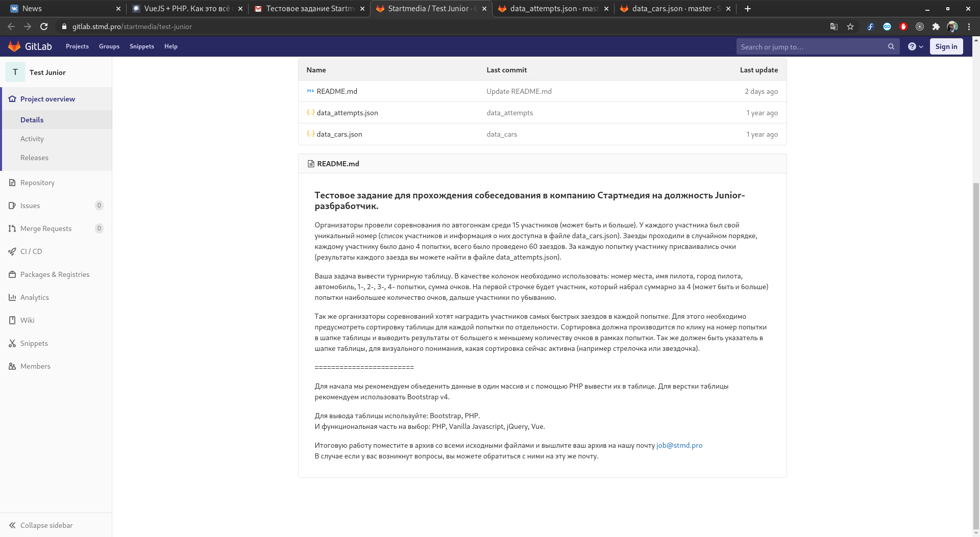This screenshot has width=980, height=537.
Task: Click the Merge Requests count badge
Action: pos(99,228)
